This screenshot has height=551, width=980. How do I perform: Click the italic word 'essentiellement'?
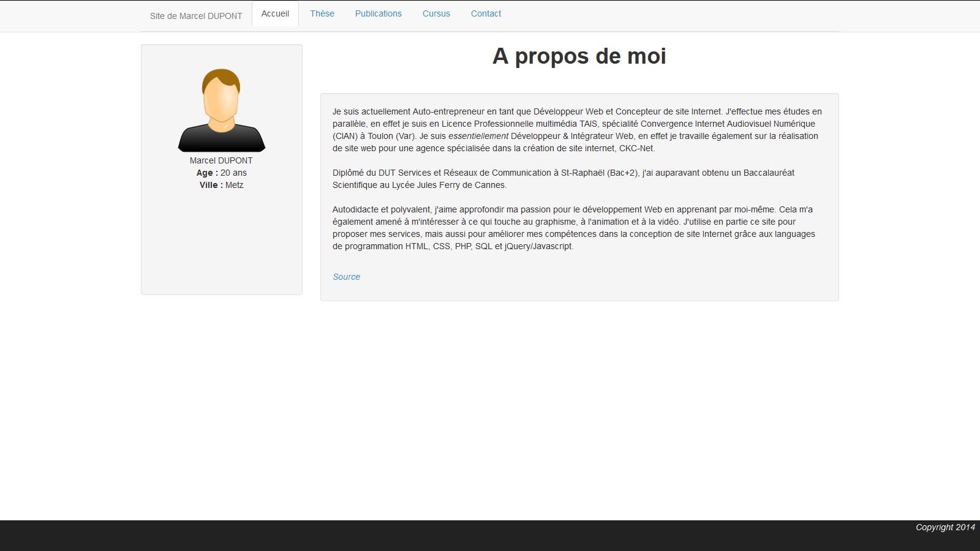(478, 136)
